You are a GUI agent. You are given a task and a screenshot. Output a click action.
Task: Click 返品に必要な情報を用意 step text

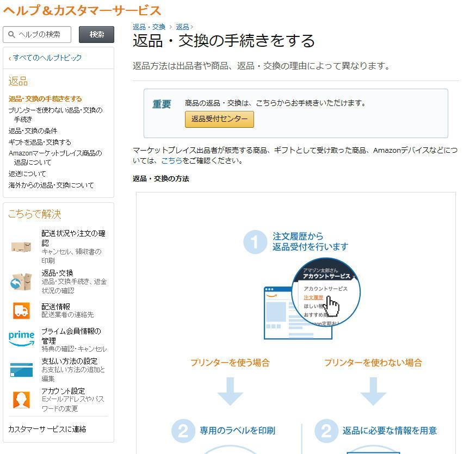(x=390, y=431)
